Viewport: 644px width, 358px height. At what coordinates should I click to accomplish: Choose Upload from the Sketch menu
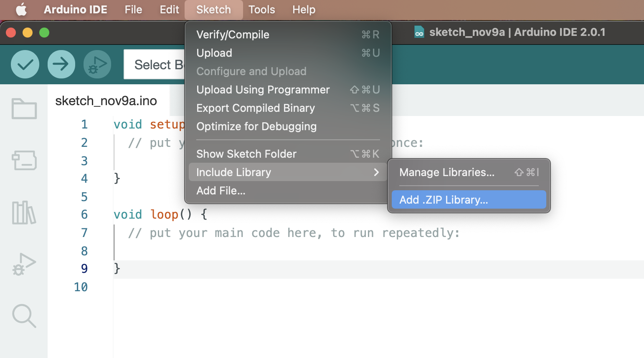[288, 53]
